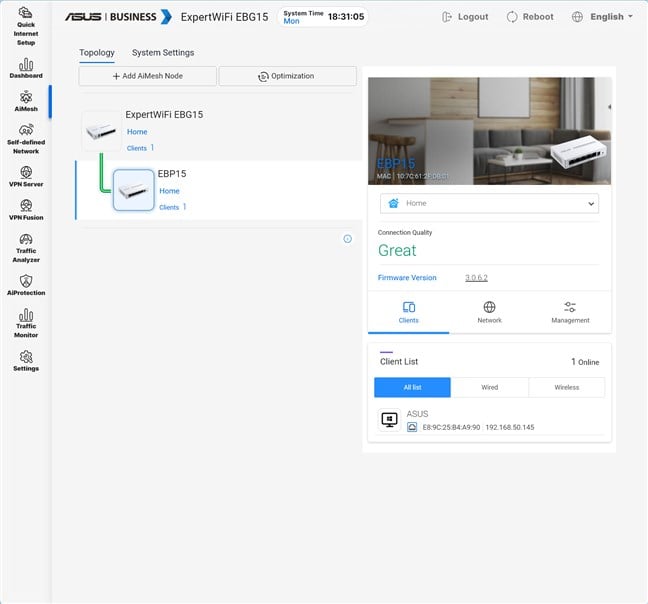Click the house icon in location dropdown

tap(393, 203)
